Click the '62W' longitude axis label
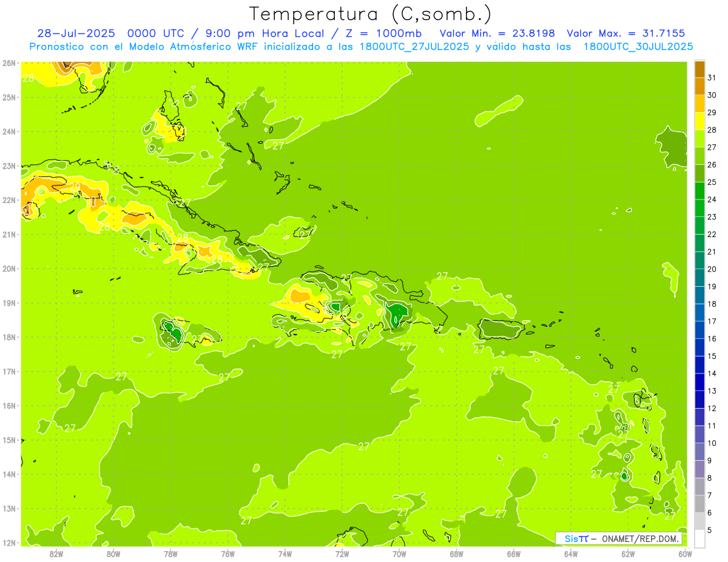This screenshot has height=562, width=728. coord(628,554)
